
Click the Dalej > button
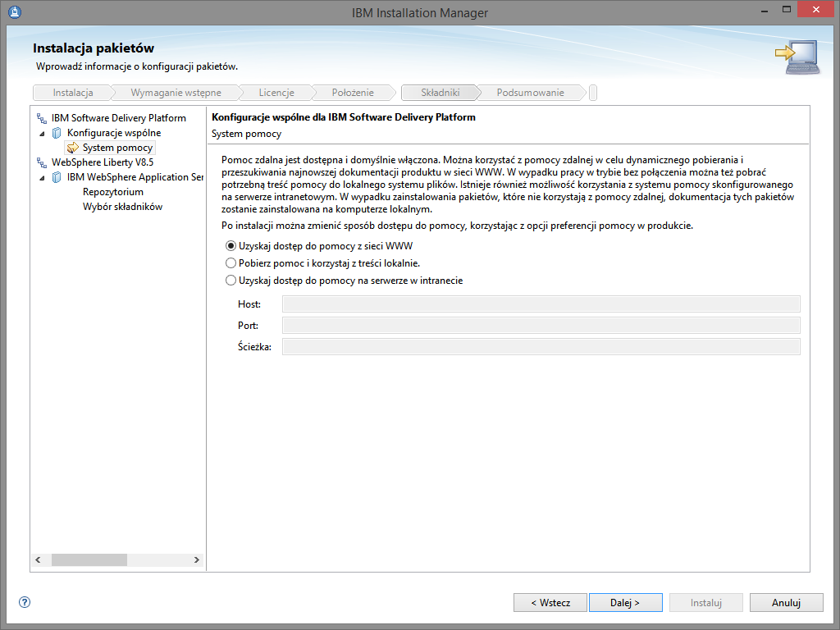625,603
